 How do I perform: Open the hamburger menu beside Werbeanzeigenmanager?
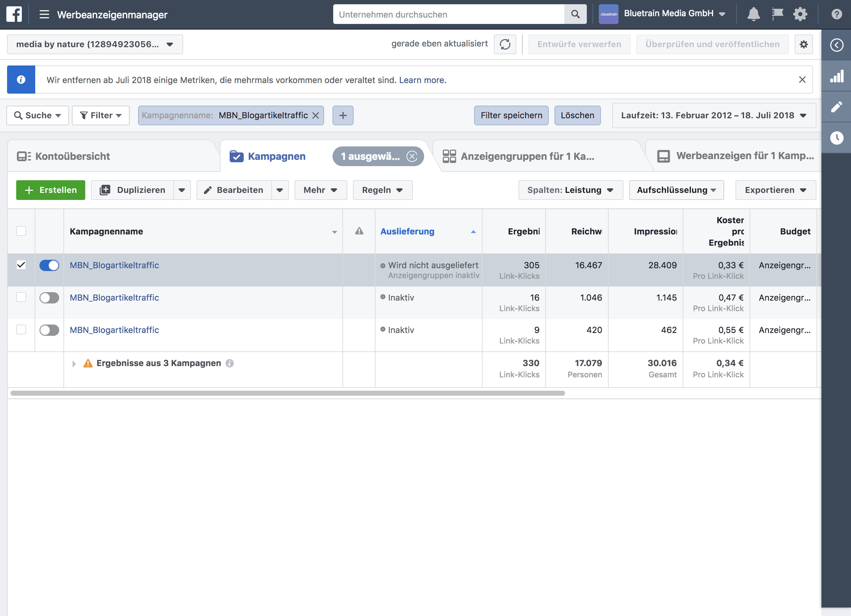[x=44, y=14]
